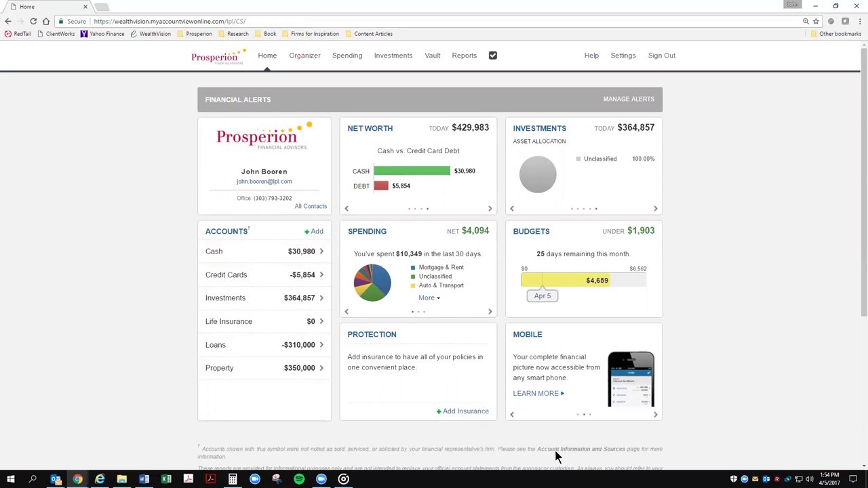Open the Organizer tab

pyautogui.click(x=304, y=55)
